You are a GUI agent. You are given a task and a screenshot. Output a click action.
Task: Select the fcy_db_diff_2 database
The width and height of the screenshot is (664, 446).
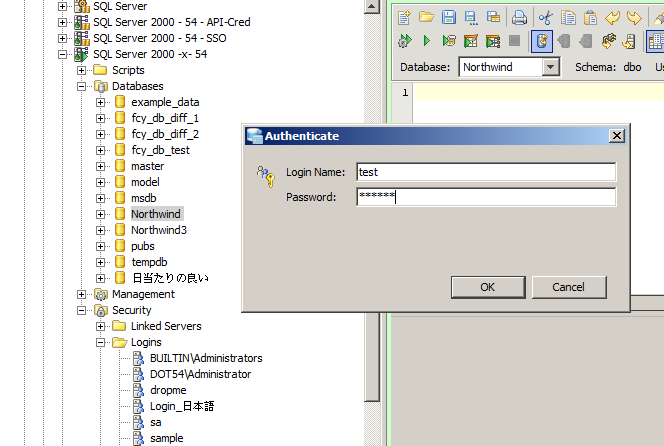[x=165, y=134]
